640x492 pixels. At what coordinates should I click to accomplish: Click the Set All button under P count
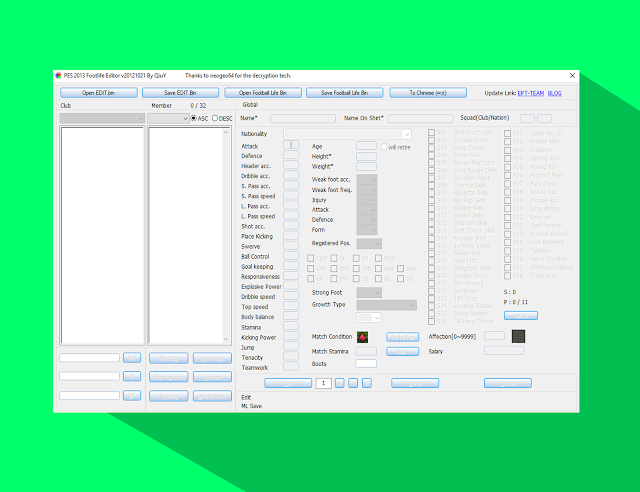tap(521, 316)
